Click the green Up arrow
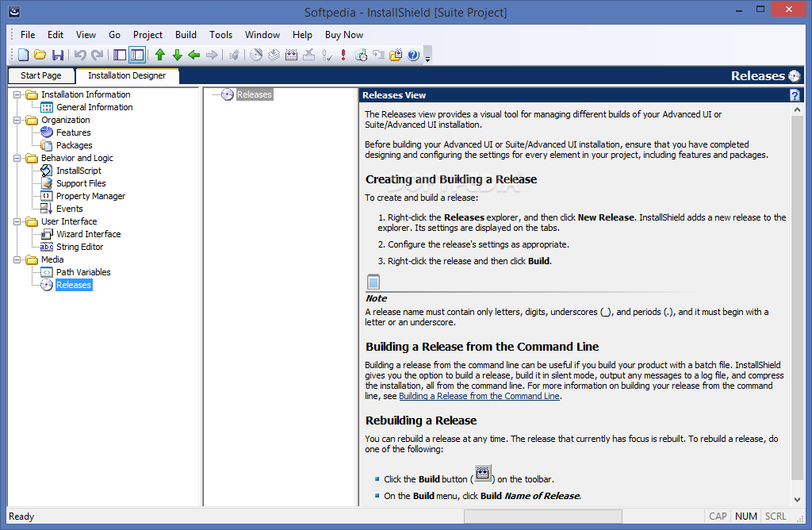The height and width of the screenshot is (530, 812). (x=160, y=55)
